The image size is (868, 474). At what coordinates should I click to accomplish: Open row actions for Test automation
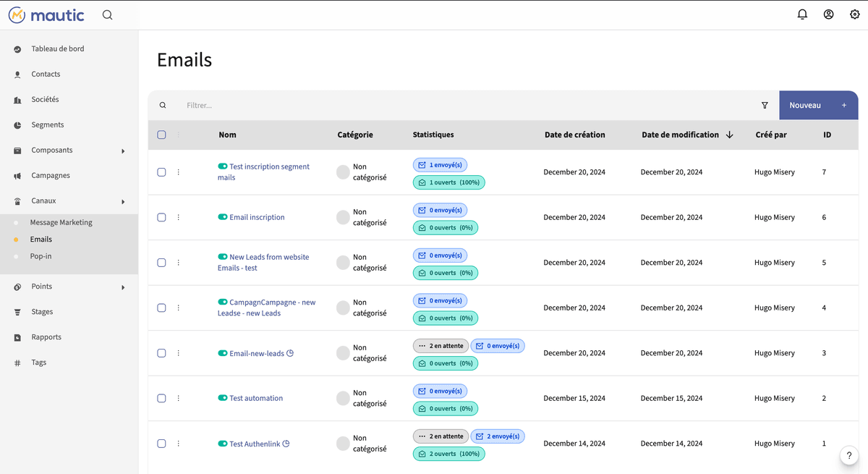pos(179,398)
